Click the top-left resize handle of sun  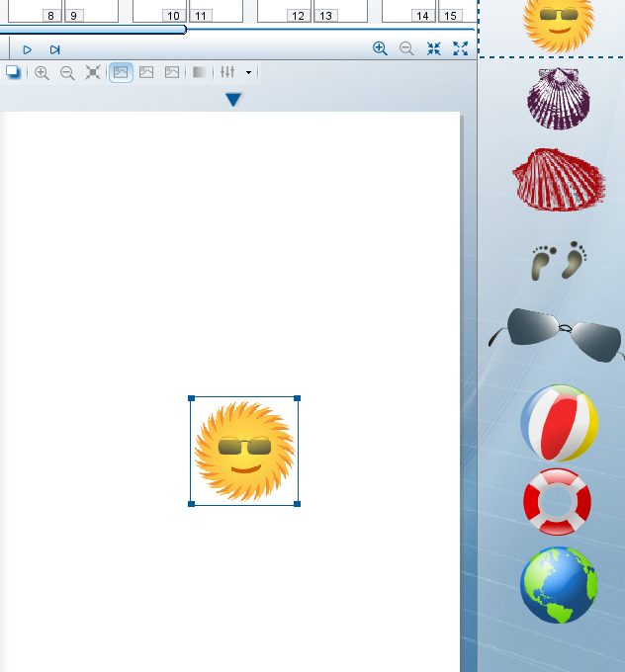coord(192,398)
